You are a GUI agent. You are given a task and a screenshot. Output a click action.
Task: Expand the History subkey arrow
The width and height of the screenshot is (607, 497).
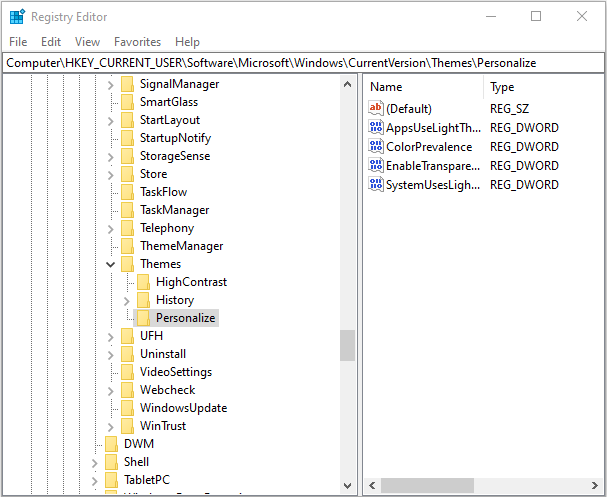(126, 300)
